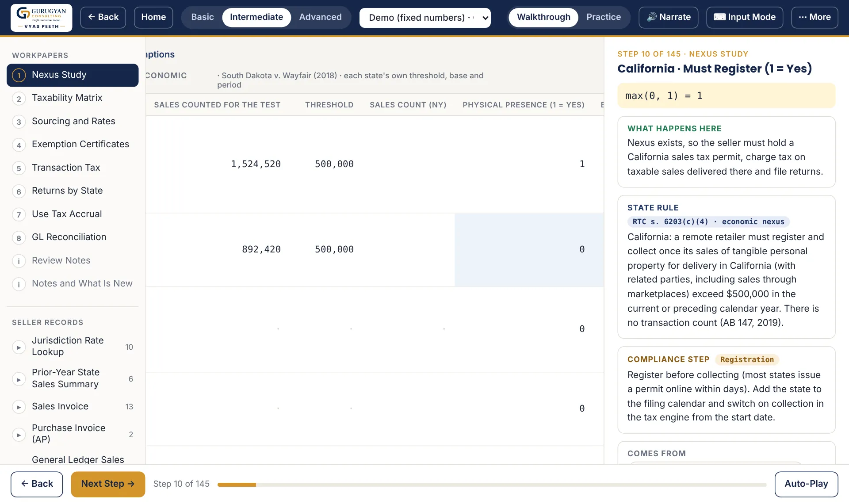This screenshot has height=504, width=849.
Task: Open the Nexus Study workpaper
Action: click(73, 75)
